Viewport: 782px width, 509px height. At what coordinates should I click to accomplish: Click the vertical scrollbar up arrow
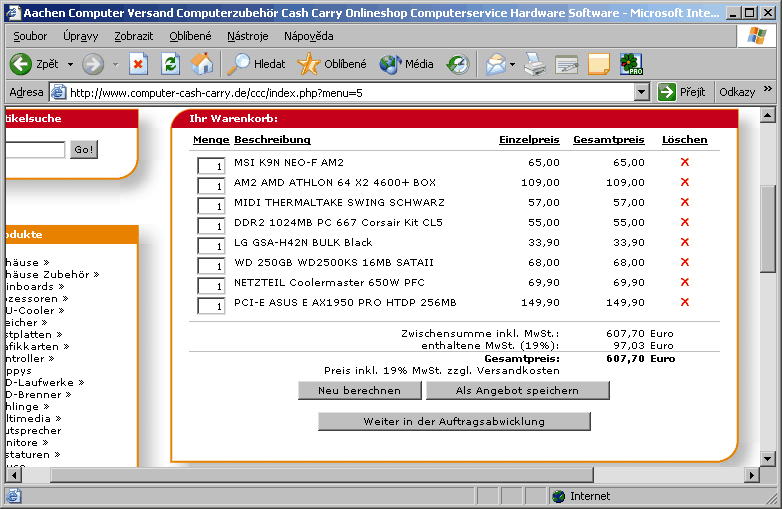768,116
